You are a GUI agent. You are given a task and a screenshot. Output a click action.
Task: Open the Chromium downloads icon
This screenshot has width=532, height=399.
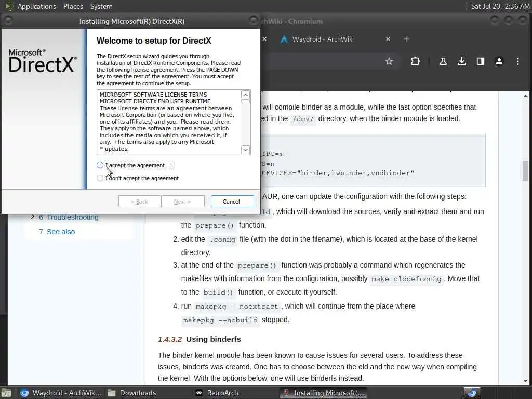coord(461,61)
